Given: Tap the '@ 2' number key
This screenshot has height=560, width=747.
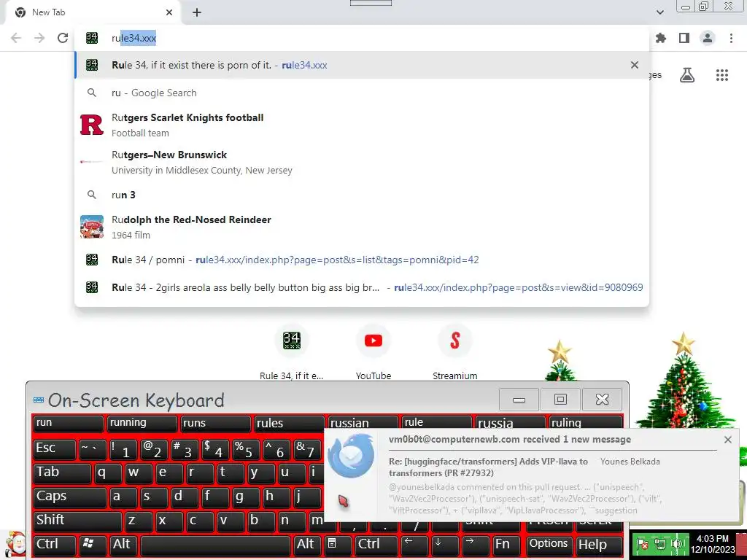Looking at the screenshot, I should point(154,449).
